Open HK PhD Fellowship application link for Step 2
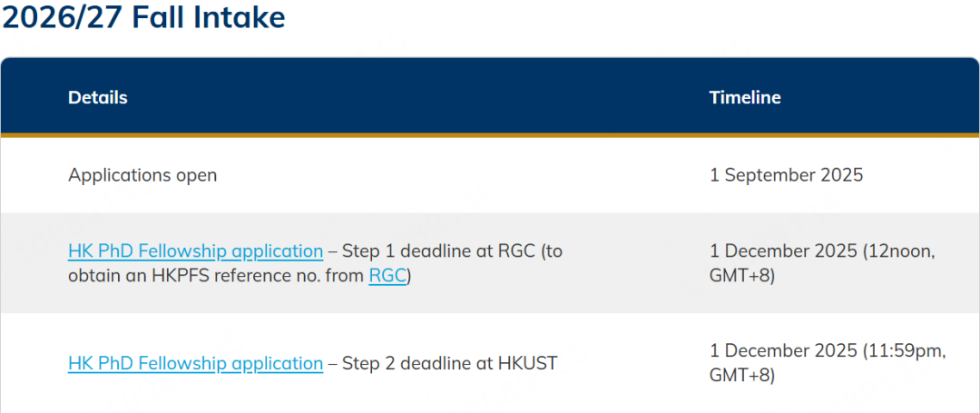 click(x=196, y=363)
